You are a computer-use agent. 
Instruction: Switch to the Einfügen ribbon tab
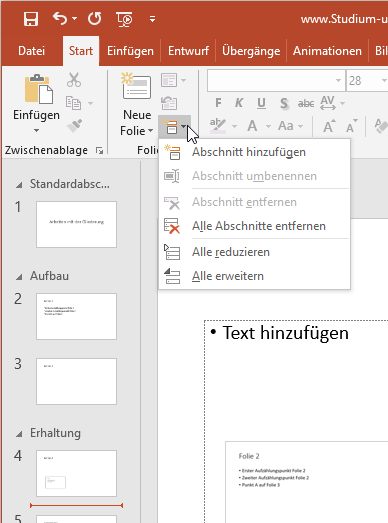pos(130,51)
